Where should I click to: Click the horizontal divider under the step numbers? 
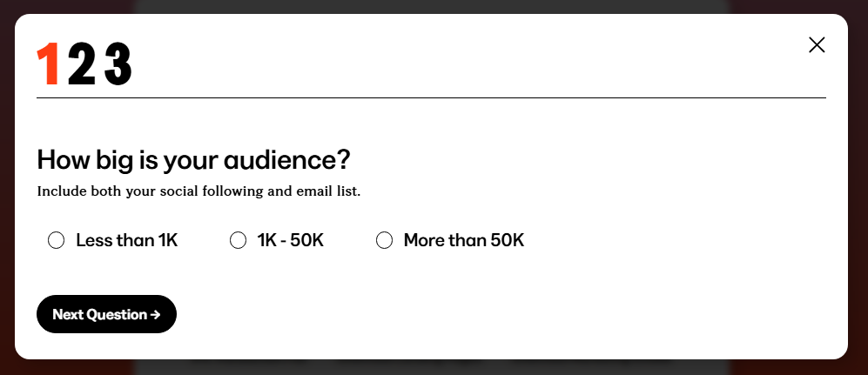431,98
